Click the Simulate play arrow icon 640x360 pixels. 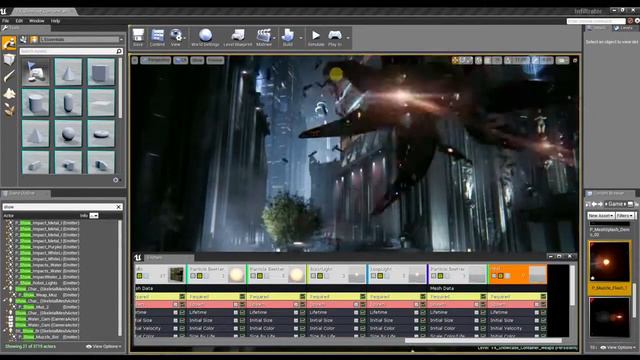click(316, 37)
